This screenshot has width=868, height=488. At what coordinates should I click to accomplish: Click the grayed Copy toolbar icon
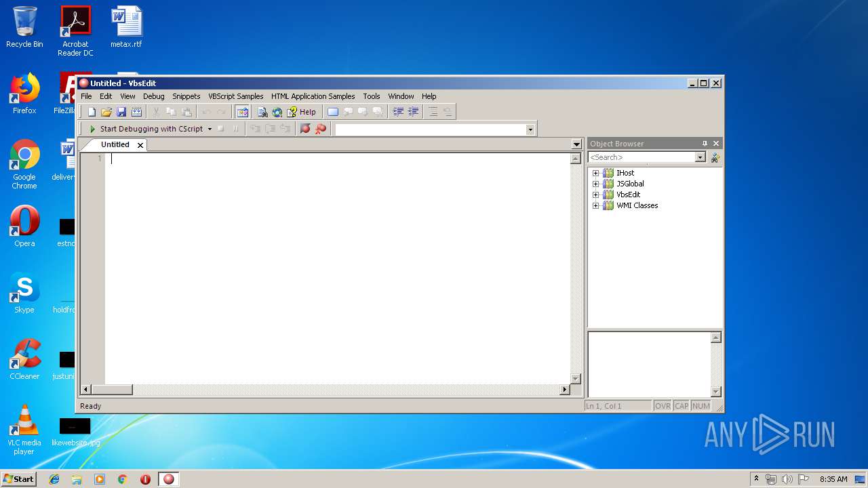click(171, 112)
